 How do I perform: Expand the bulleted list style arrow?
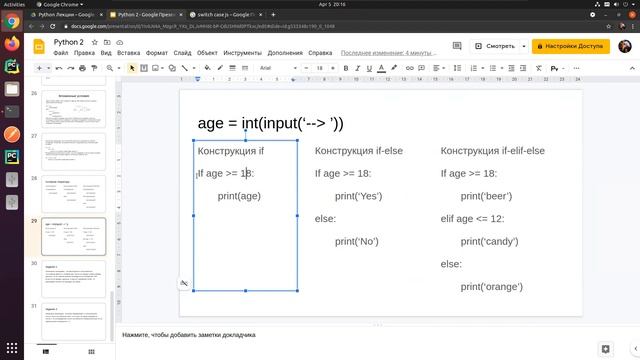pyautogui.click(x=502, y=68)
